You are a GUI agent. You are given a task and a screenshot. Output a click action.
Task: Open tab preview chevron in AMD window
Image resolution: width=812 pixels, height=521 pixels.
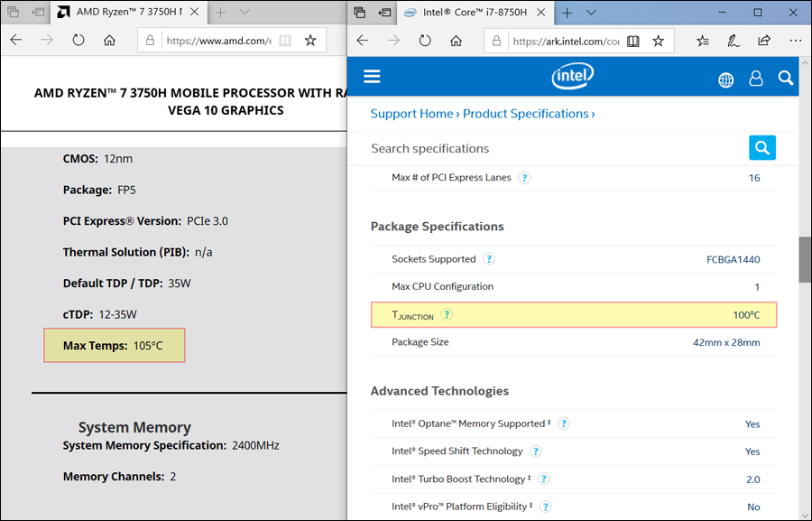245,13
